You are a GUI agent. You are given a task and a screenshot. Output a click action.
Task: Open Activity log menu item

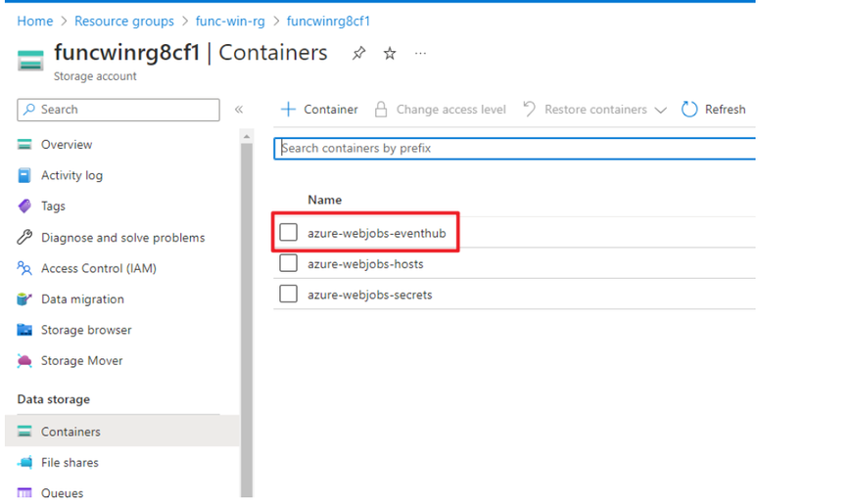click(72, 175)
